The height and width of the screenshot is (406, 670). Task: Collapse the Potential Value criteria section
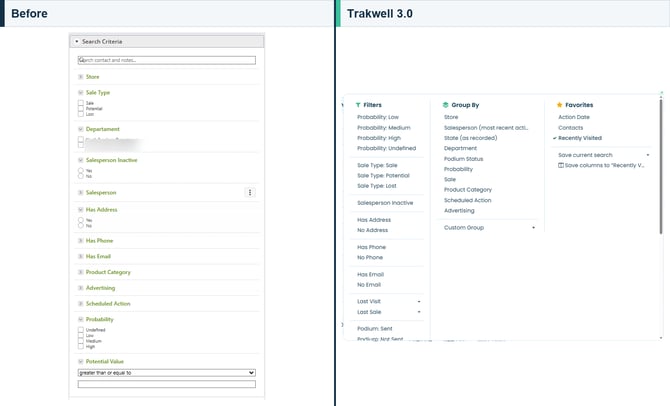click(80, 362)
